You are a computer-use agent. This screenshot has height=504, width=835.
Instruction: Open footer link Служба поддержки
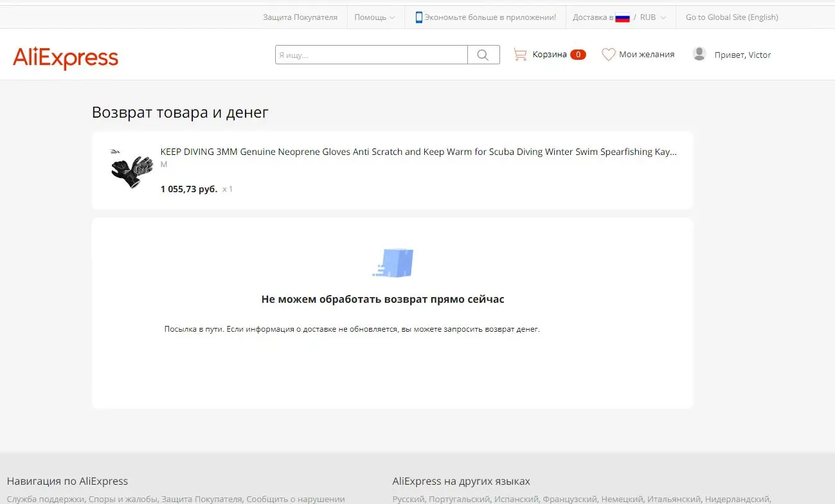click(x=46, y=499)
